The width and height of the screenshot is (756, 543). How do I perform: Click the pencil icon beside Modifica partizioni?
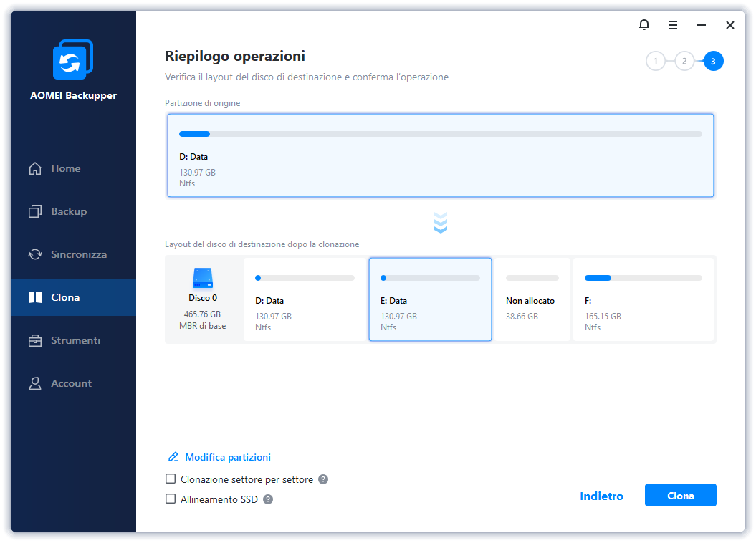pyautogui.click(x=173, y=457)
